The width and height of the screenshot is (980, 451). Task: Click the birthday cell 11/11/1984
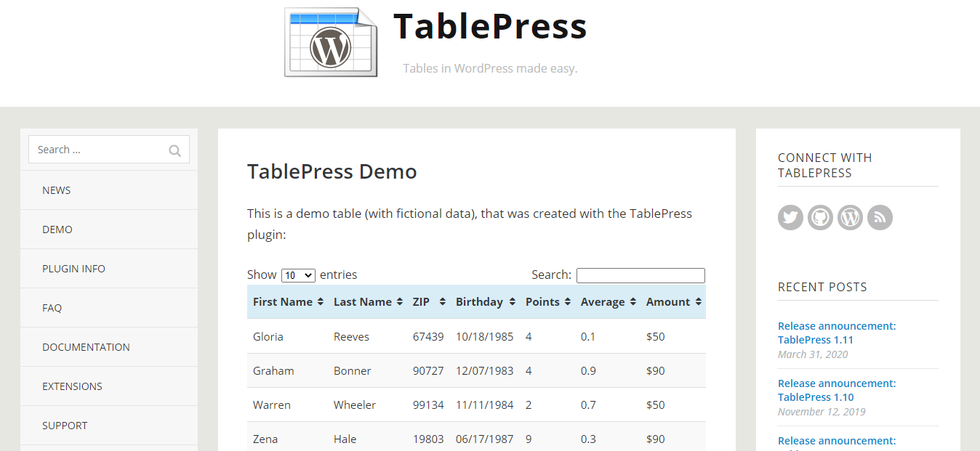pos(485,405)
